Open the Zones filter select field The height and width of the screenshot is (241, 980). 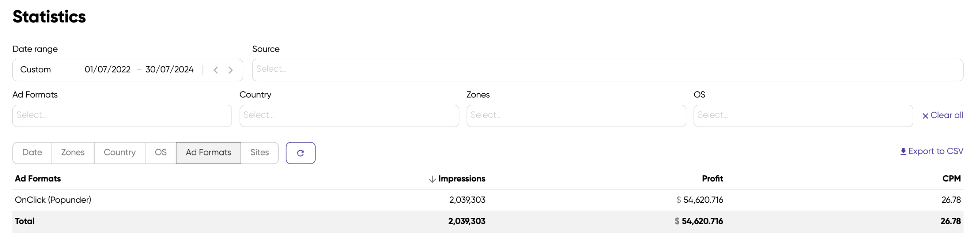pos(575,115)
